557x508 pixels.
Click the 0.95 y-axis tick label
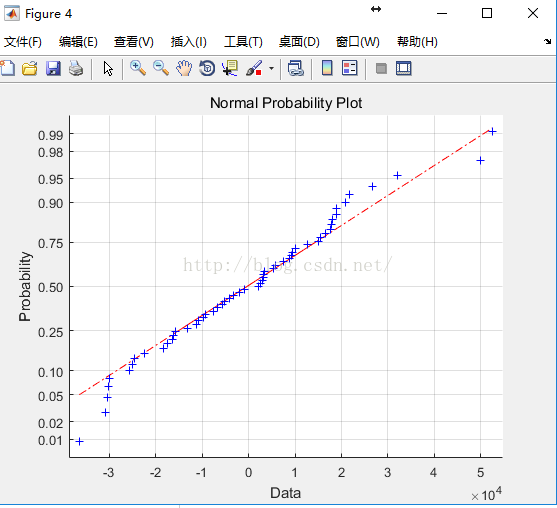pyautogui.click(x=50, y=179)
